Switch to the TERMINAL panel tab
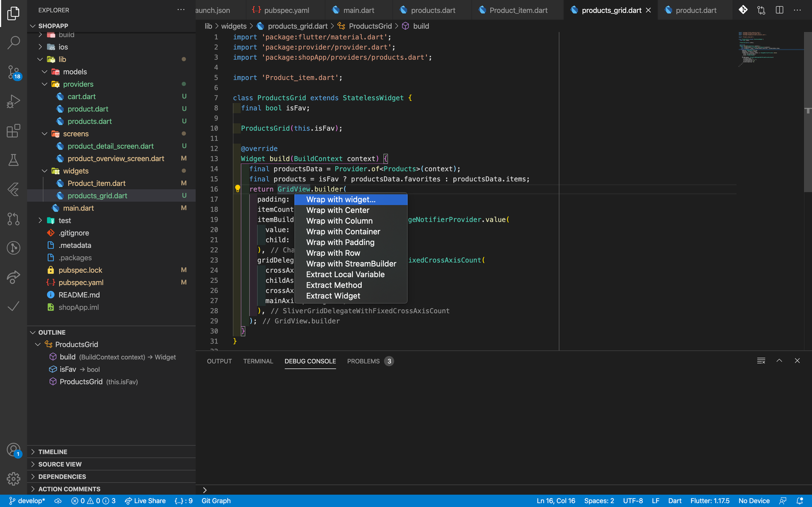Image resolution: width=812 pixels, height=507 pixels. coord(258,361)
